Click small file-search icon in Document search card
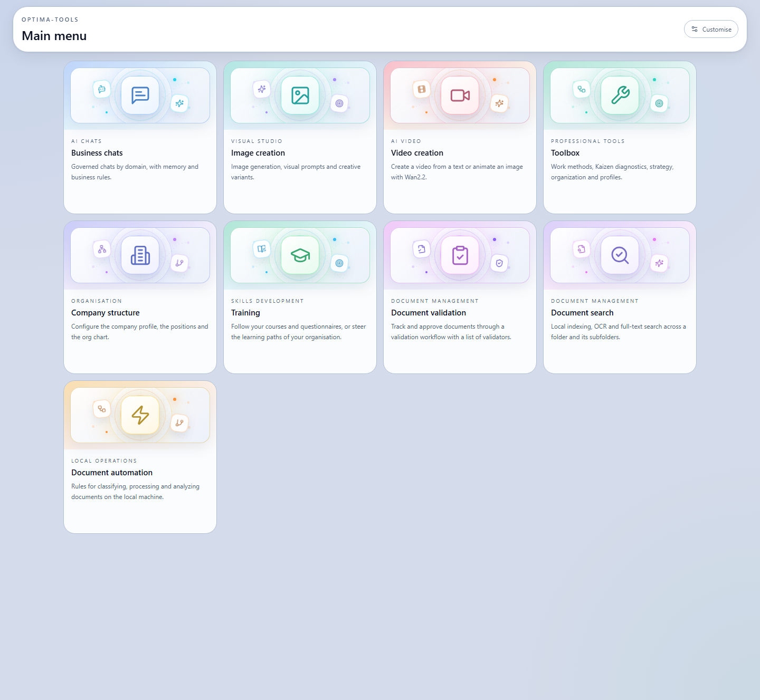760x700 pixels. click(x=582, y=249)
